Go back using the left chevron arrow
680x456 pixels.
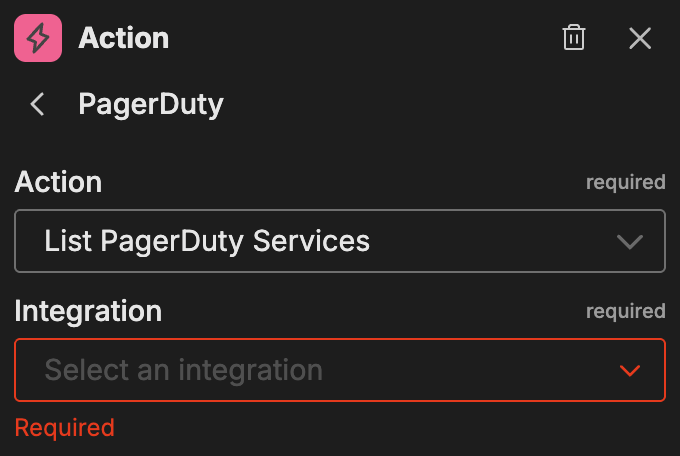pos(38,104)
